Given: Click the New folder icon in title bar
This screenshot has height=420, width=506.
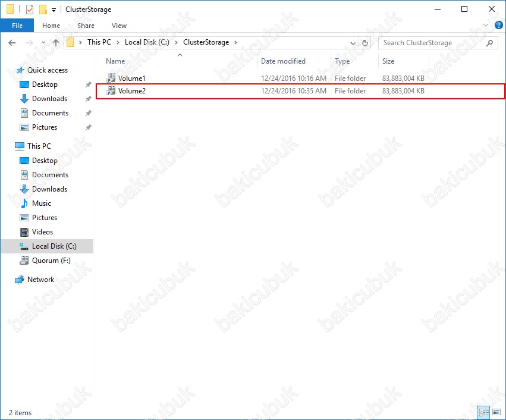Looking at the screenshot, I should [43, 10].
